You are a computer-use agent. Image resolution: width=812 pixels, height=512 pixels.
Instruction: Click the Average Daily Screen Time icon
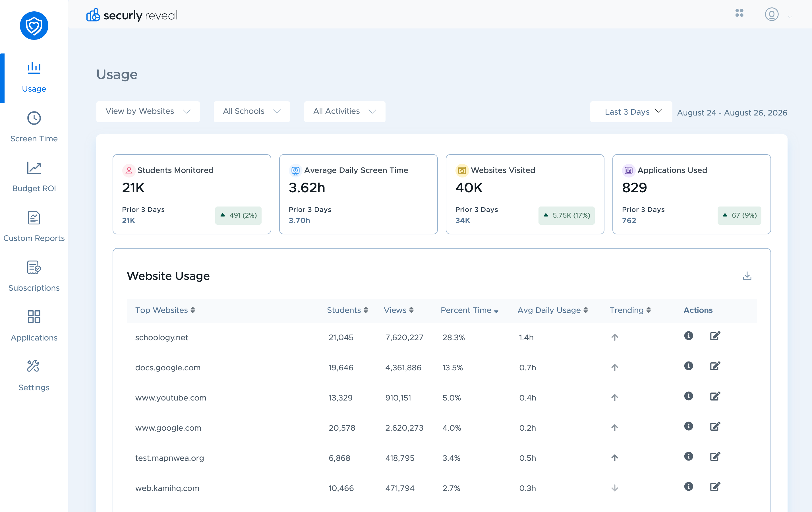[295, 170]
